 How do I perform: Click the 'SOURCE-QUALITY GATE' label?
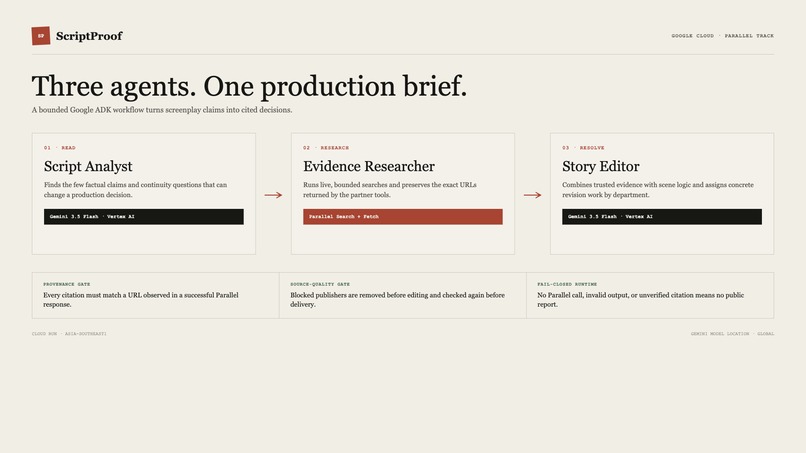tap(320, 284)
